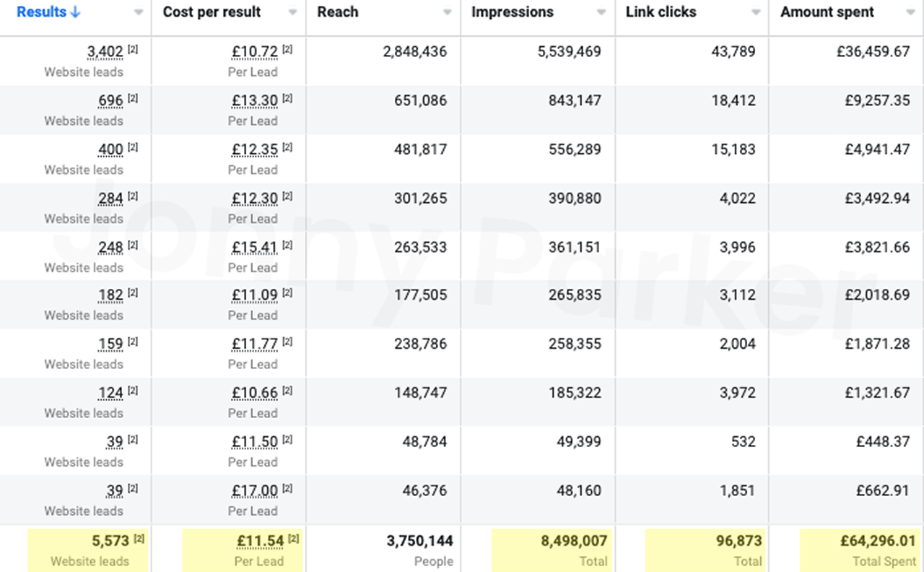
Task: Click the £10.72 cost per lead link
Action: point(254,51)
